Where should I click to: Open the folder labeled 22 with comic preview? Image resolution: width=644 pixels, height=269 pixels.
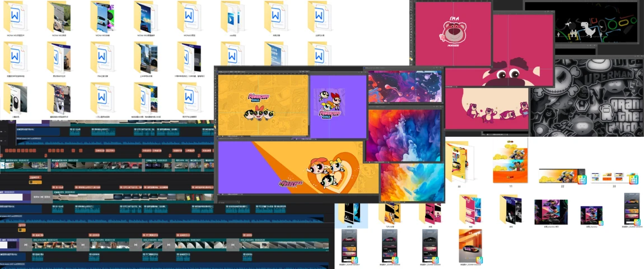tap(459, 161)
